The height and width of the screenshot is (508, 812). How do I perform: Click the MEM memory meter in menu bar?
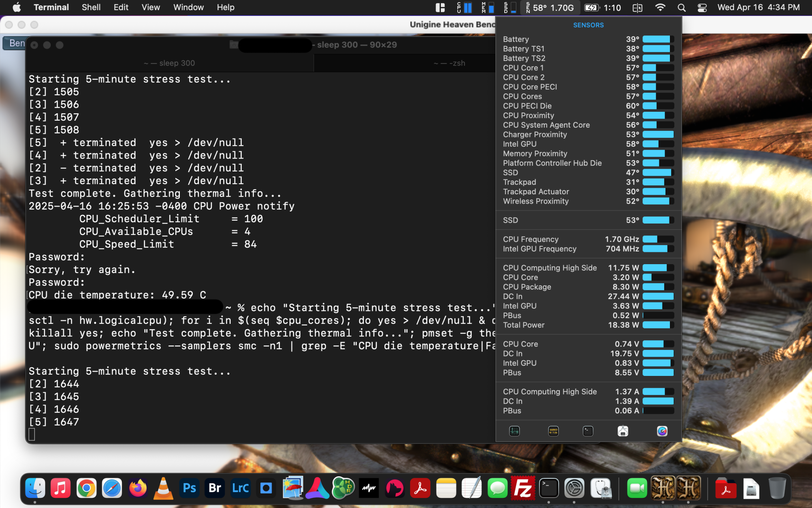(x=488, y=7)
